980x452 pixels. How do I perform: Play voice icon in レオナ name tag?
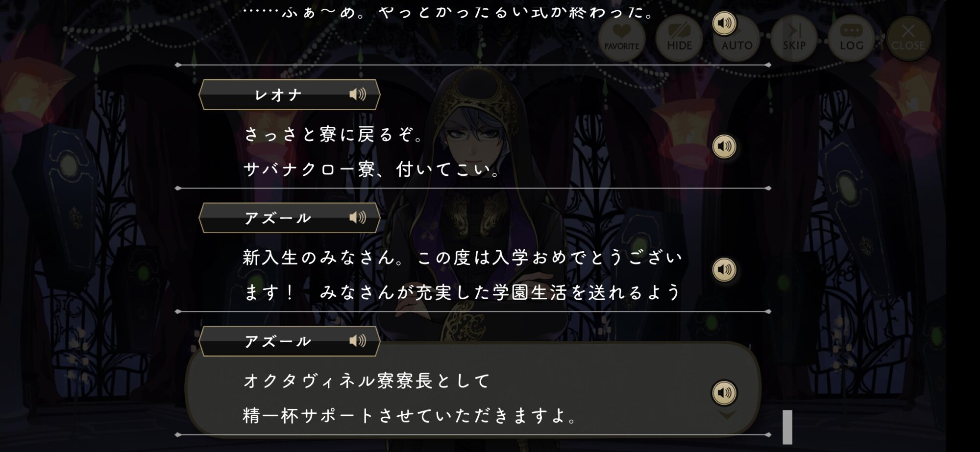point(358,94)
